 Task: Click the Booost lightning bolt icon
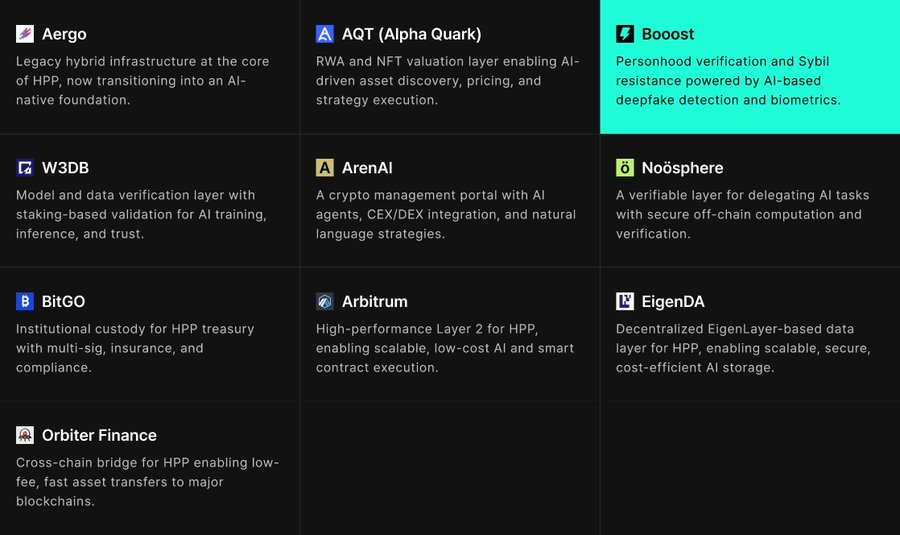tap(625, 34)
